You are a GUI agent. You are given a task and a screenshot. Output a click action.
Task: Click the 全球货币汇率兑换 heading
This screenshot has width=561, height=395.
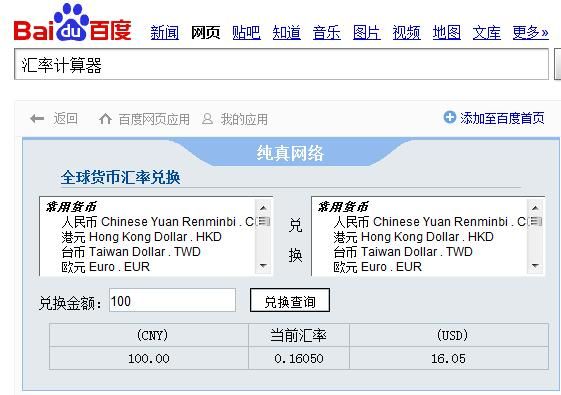pos(121,177)
